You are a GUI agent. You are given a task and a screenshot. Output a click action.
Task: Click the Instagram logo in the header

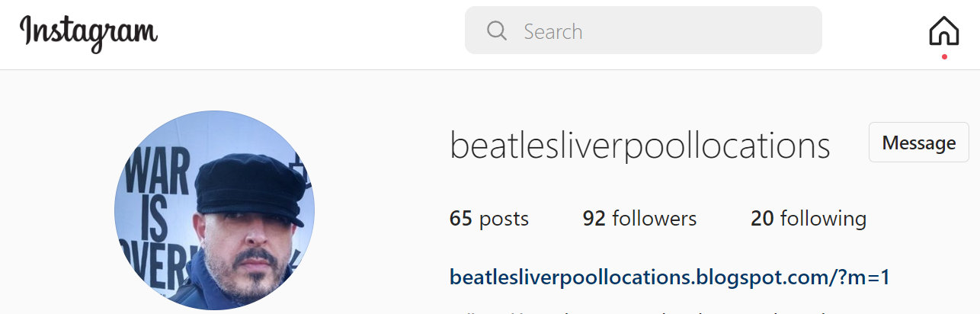coord(88,32)
